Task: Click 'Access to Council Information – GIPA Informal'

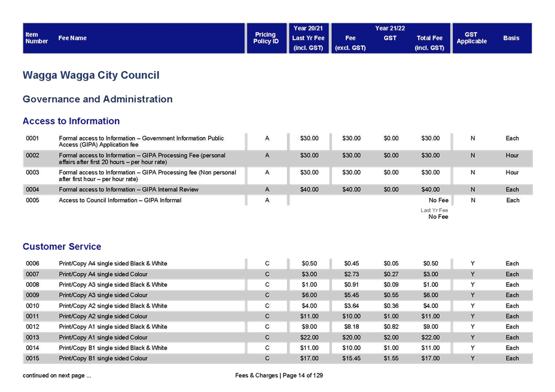Action: click(120, 200)
